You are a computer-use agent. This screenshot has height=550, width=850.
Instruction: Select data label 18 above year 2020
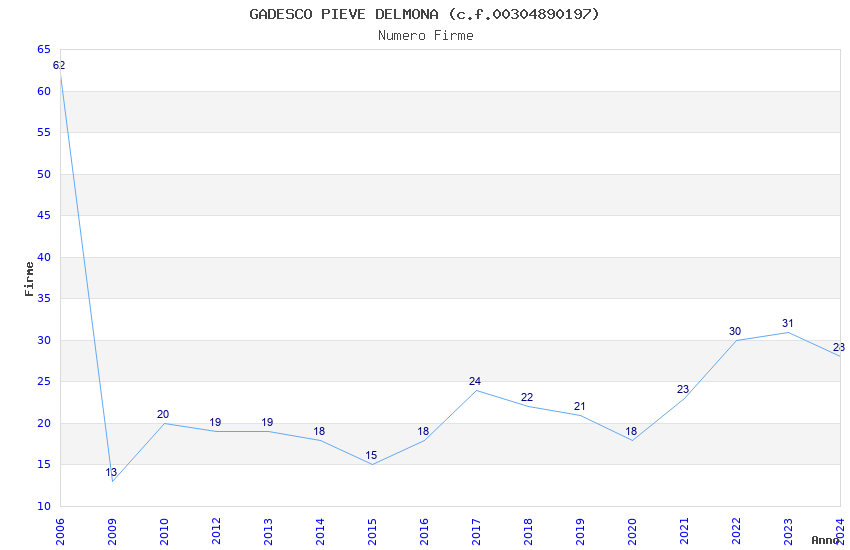631,431
